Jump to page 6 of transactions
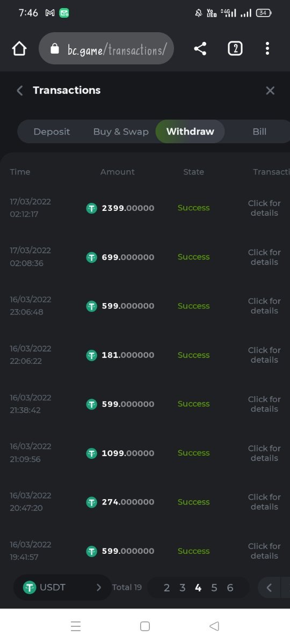 click(230, 588)
